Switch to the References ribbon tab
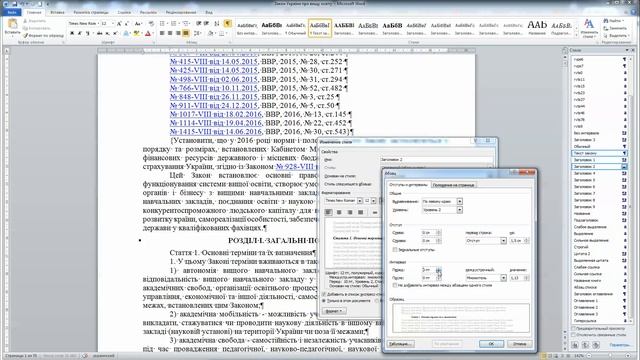640x360 pixels. pos(124,12)
